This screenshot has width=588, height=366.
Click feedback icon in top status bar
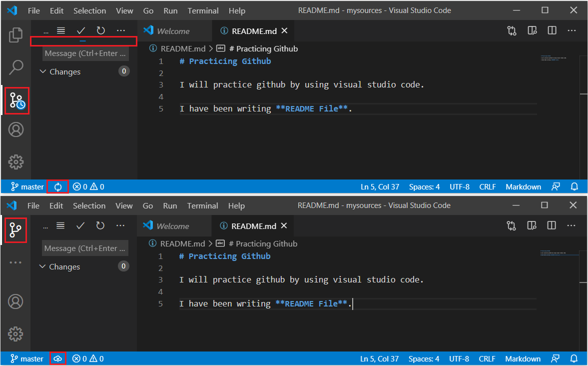click(556, 187)
